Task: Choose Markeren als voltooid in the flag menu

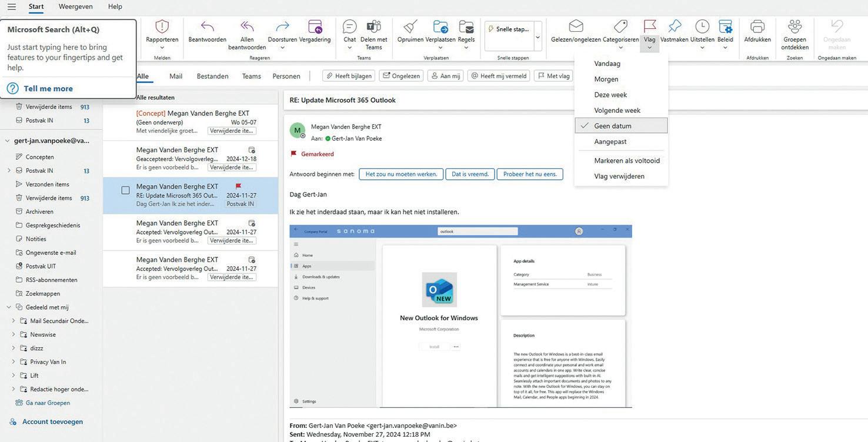Action: [621, 160]
